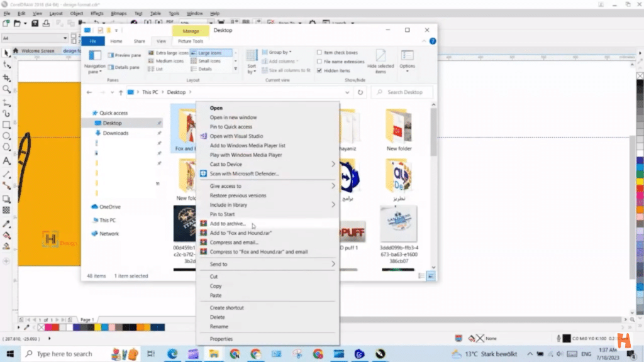Viewport: 644px width, 362px height.
Task: Click the File button in Explorer ribbon
Action: point(93,41)
